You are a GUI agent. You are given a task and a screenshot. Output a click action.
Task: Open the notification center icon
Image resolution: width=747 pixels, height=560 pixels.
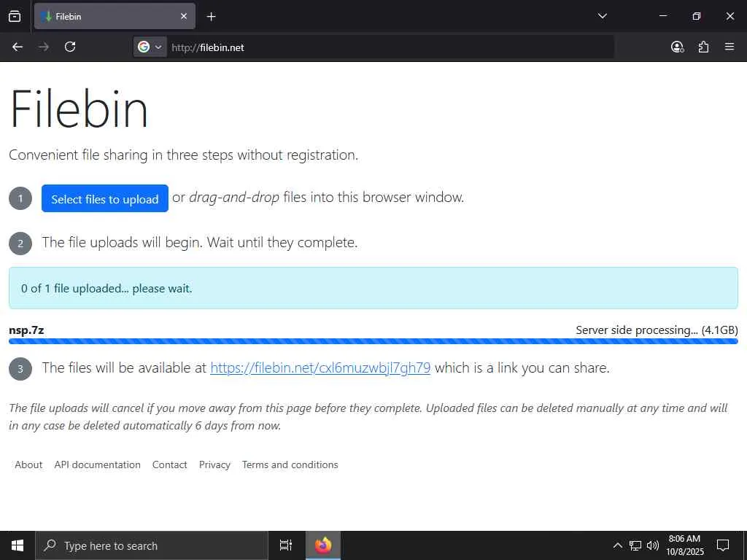click(x=723, y=545)
